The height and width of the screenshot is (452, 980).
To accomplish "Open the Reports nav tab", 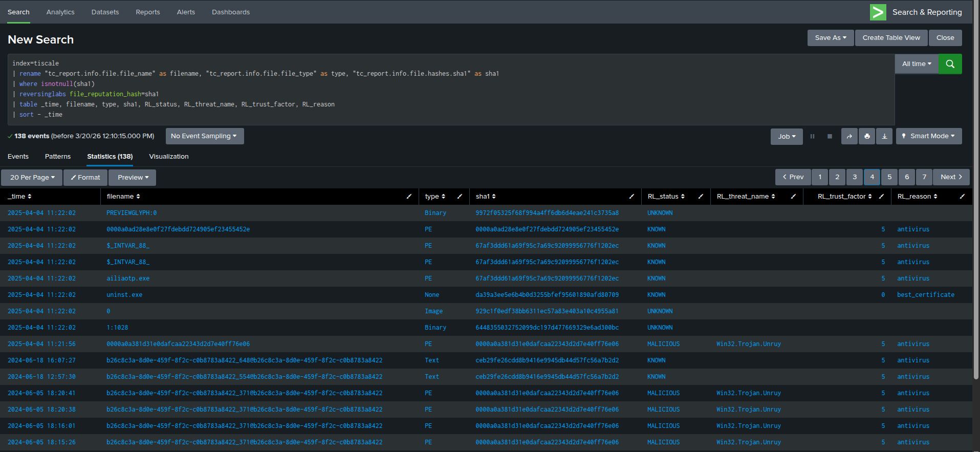I will click(x=148, y=12).
